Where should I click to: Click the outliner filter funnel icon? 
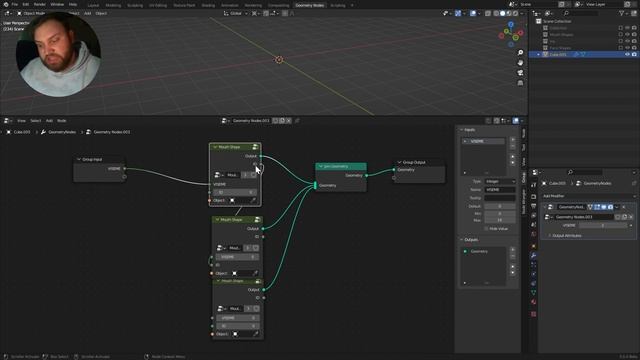(x=622, y=13)
